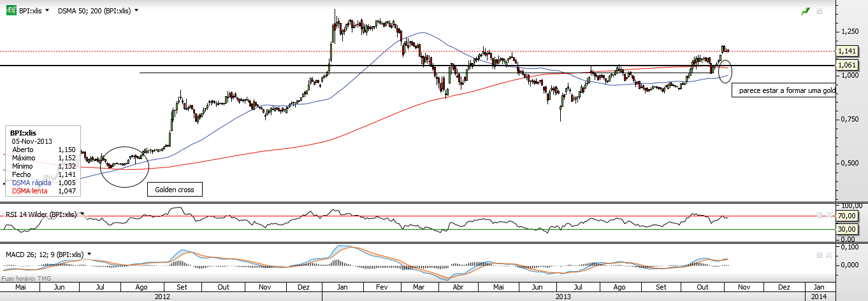Click the RSI 30,00 level tag
Image resolution: width=868 pixels, height=301 pixels.
(x=848, y=229)
